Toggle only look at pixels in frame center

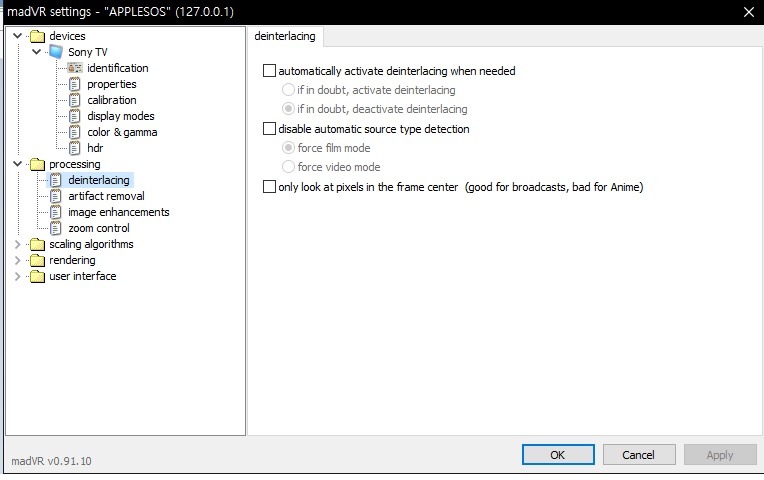(269, 187)
